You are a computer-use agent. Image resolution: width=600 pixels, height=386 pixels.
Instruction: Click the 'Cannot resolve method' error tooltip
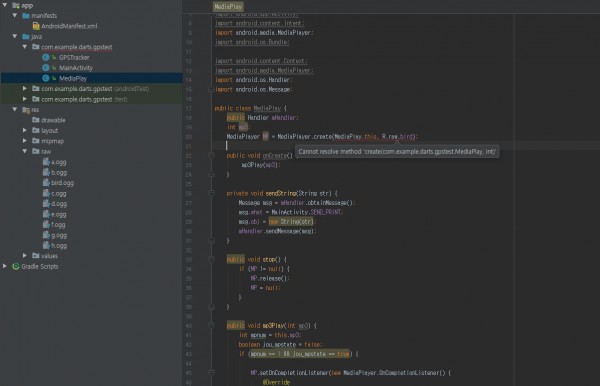pyautogui.click(x=397, y=151)
